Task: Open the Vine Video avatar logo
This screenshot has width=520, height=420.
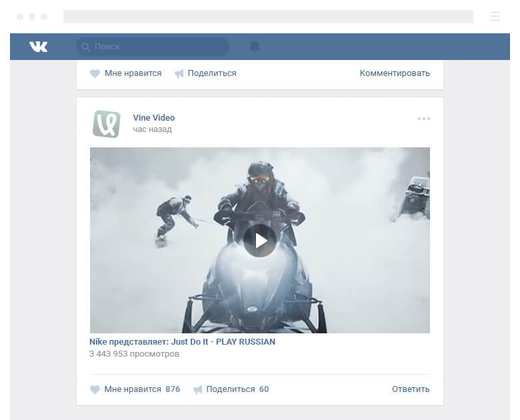Action: coord(107,124)
